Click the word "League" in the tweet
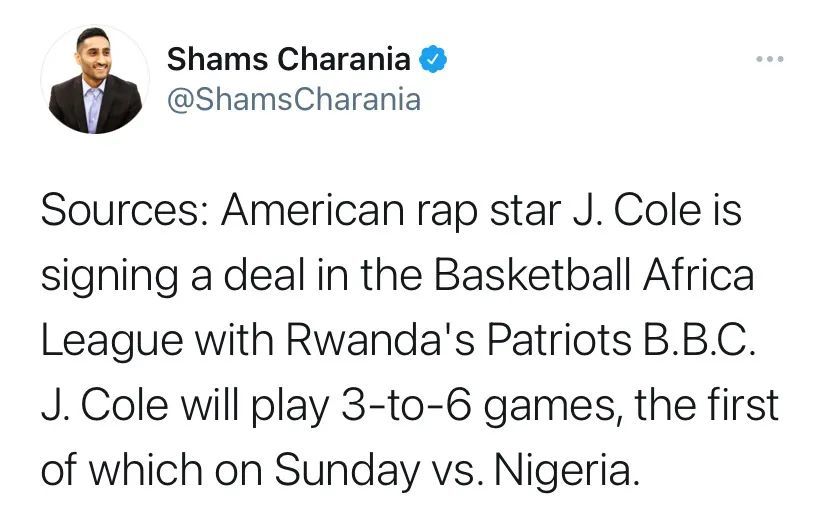Viewport: 827px width, 526px height. coord(112,341)
